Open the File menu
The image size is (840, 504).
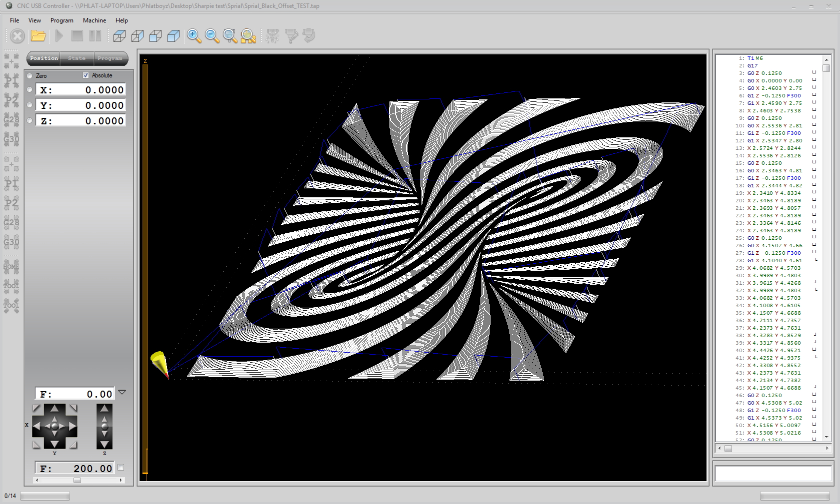(14, 20)
